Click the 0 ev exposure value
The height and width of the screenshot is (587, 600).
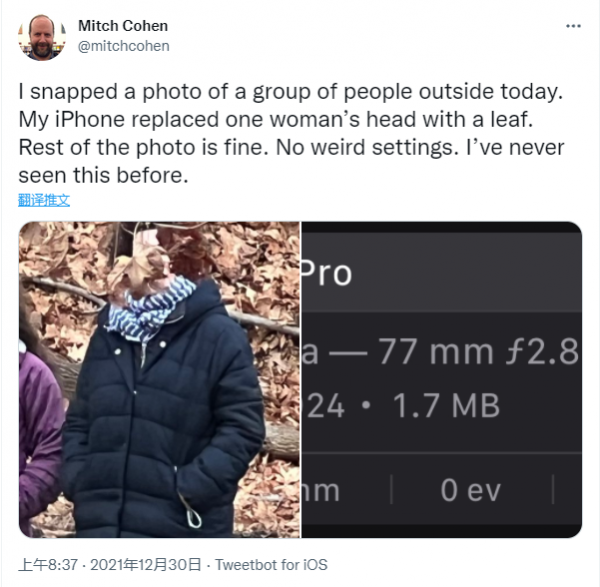(470, 490)
